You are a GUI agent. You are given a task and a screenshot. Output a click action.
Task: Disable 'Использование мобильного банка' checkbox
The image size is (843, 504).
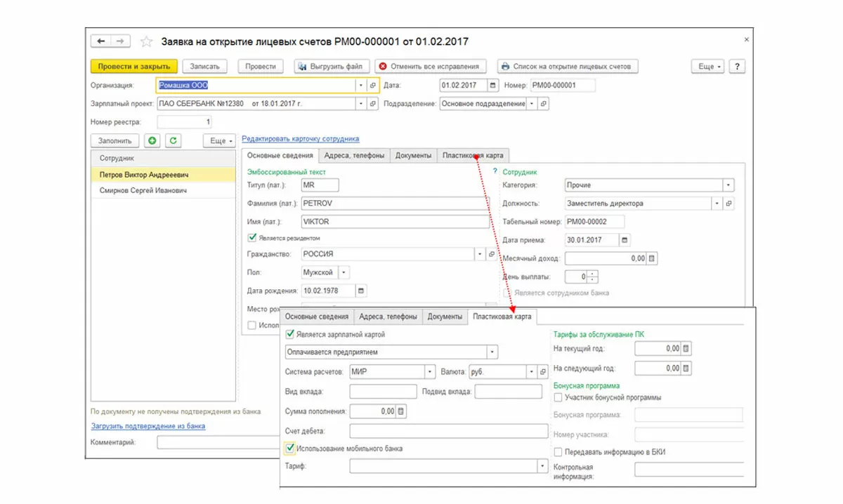(289, 448)
